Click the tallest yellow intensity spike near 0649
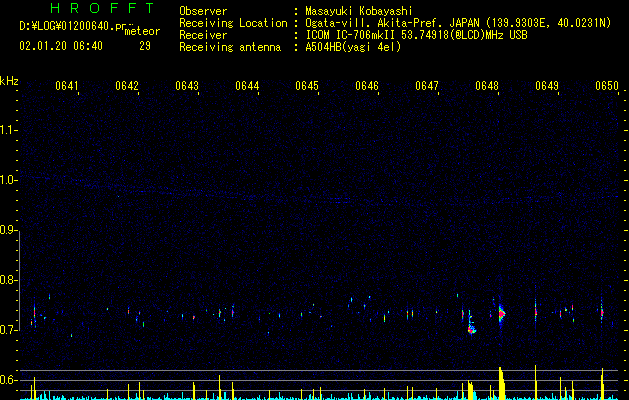 pyautogui.click(x=536, y=382)
